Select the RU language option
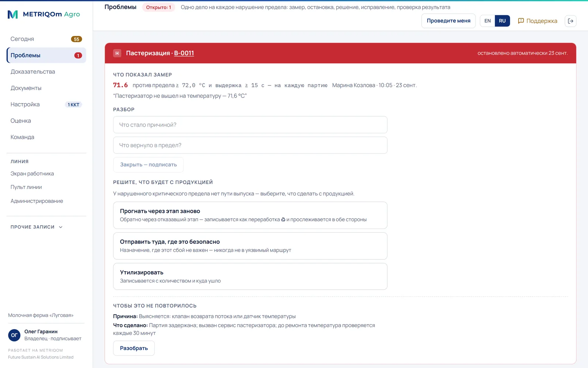Viewport: 588px width, 368px height. pyautogui.click(x=502, y=21)
